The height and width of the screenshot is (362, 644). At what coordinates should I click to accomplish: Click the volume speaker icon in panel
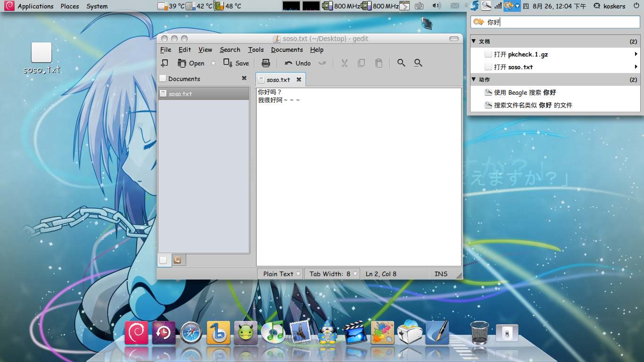pos(437,6)
